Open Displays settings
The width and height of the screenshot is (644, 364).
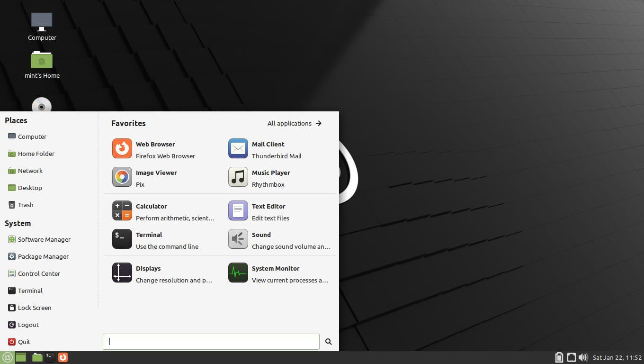pos(148,273)
